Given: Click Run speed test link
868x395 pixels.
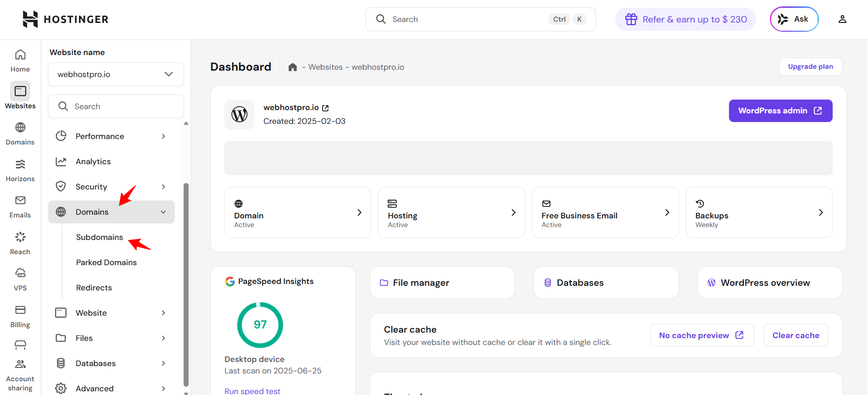Looking at the screenshot, I should [252, 391].
